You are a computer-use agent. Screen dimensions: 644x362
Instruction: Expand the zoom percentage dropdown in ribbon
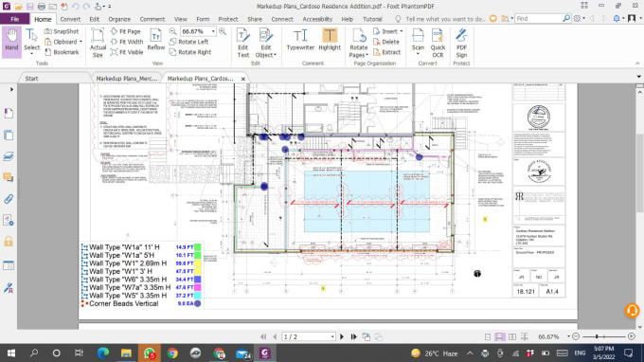click(213, 31)
